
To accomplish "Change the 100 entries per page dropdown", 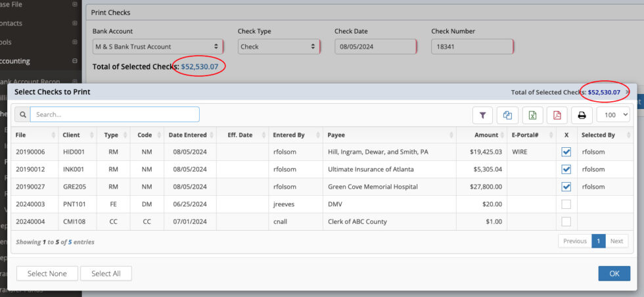I will click(613, 115).
